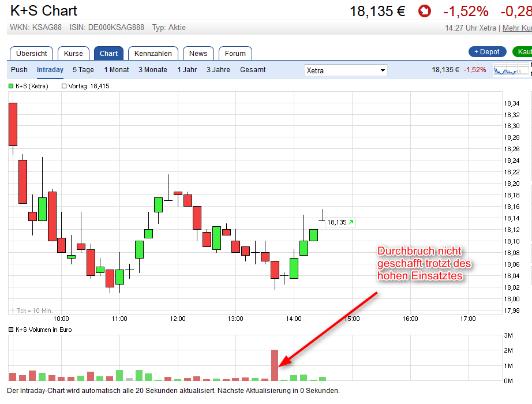This screenshot has height=404, width=532.
Task: Select the Chart tab
Action: 108,53
